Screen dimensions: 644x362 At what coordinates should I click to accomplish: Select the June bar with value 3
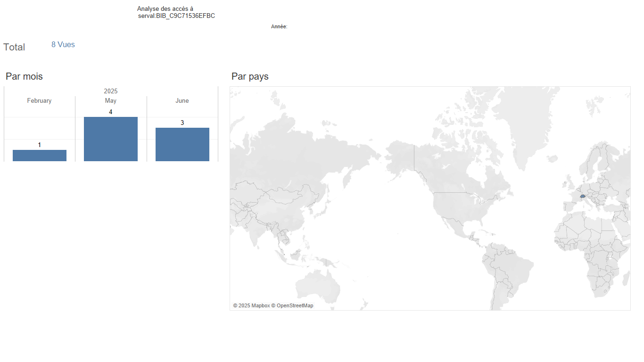pos(182,144)
